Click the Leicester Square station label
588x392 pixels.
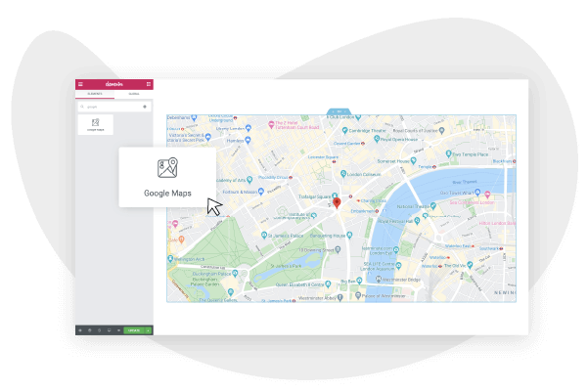point(323,157)
